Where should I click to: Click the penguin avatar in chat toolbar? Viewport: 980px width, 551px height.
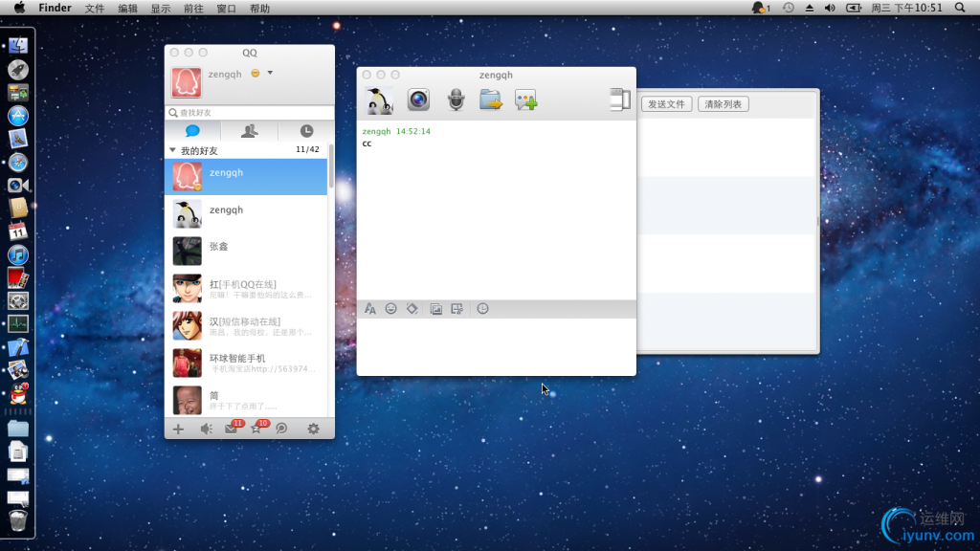tap(379, 99)
